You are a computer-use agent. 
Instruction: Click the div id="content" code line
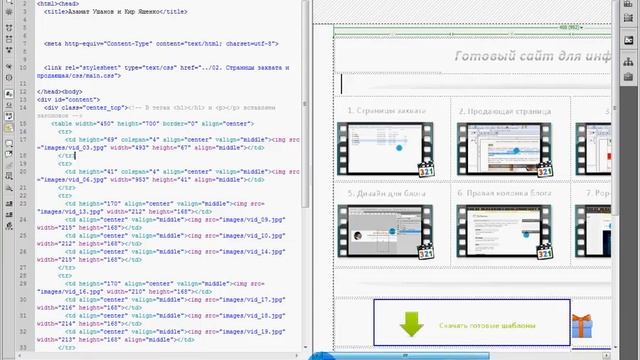(68, 100)
